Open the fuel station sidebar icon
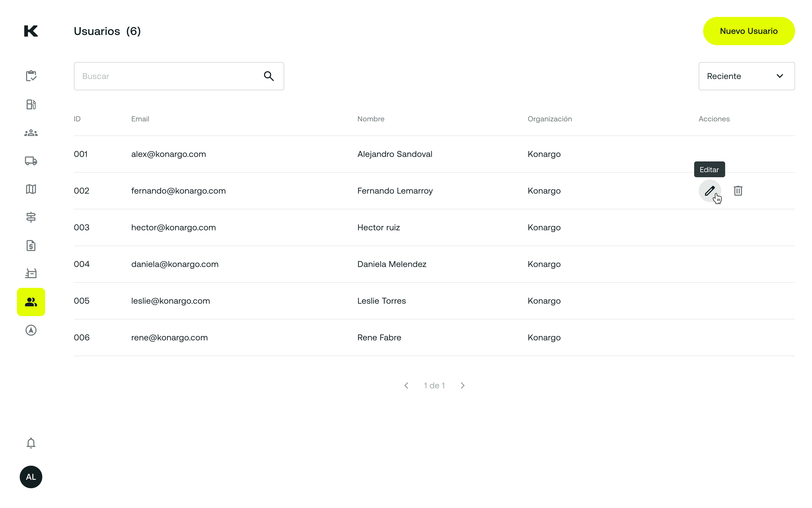This screenshot has height=508, width=812. coord(31,104)
